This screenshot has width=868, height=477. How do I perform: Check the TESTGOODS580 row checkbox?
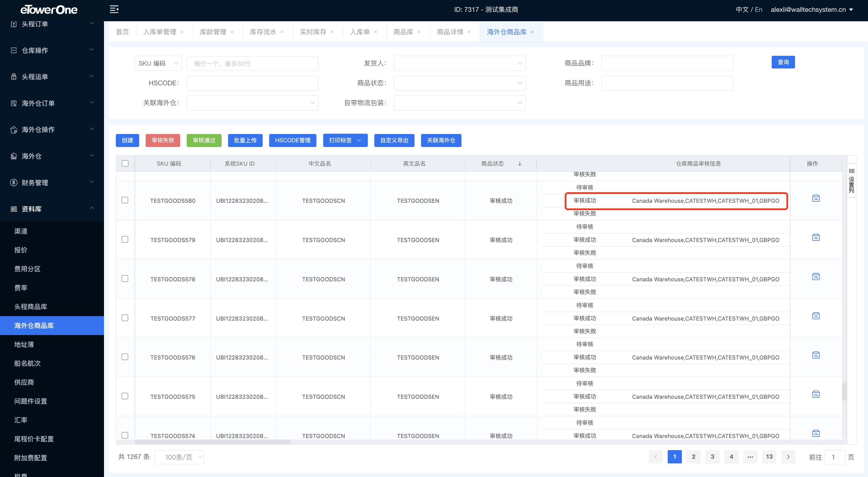pyautogui.click(x=125, y=200)
